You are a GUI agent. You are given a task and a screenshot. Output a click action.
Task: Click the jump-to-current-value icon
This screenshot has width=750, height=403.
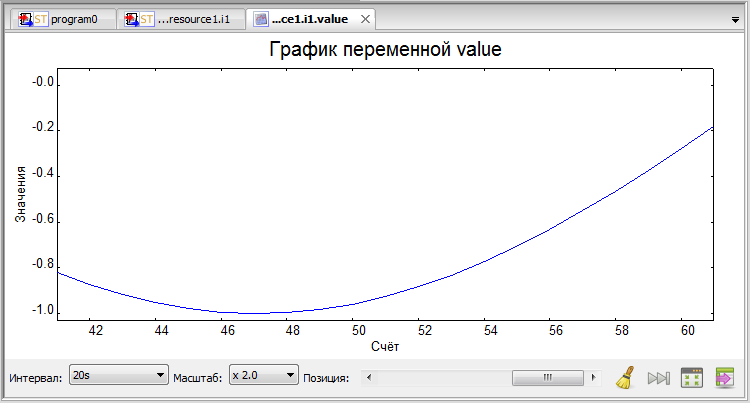[658, 378]
